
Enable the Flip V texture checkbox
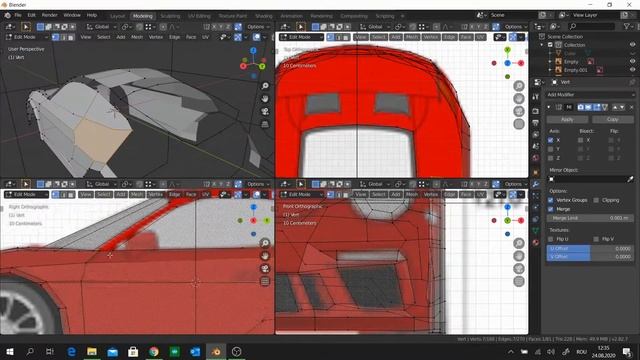(596, 239)
